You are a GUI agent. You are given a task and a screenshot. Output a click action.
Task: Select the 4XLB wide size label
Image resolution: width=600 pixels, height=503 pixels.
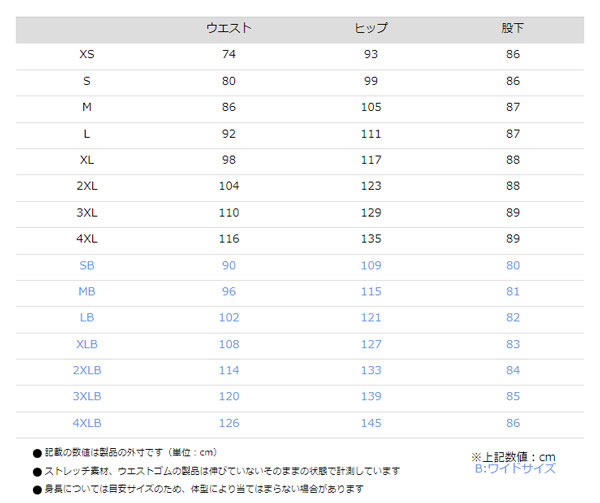87,423
